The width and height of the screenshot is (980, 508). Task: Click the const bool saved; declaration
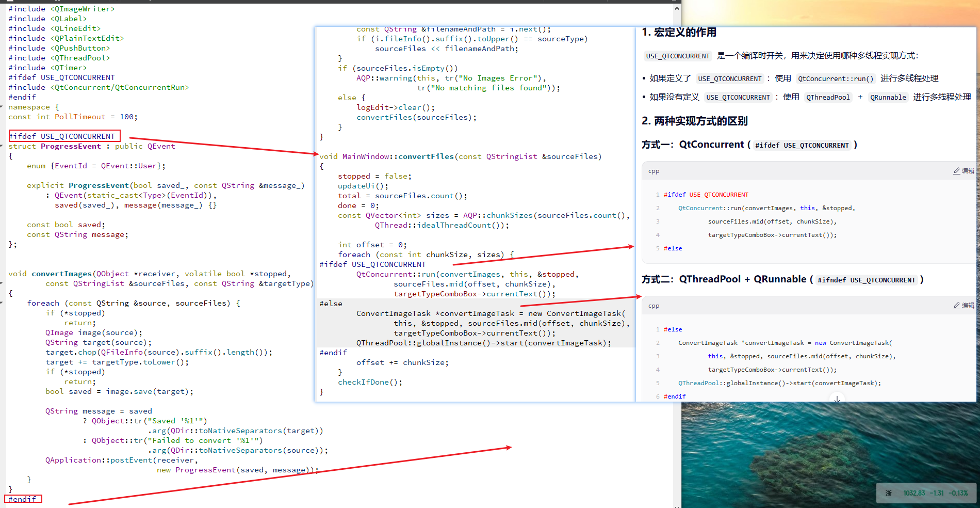66,225
